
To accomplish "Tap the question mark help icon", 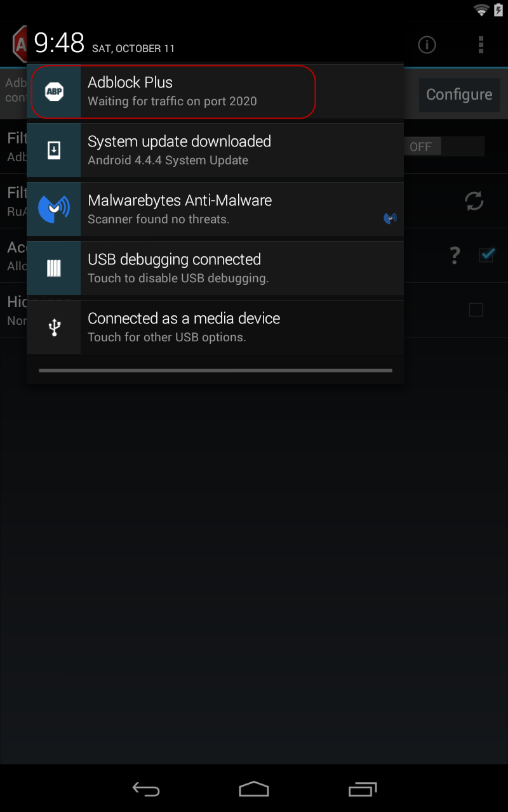I will point(455,256).
